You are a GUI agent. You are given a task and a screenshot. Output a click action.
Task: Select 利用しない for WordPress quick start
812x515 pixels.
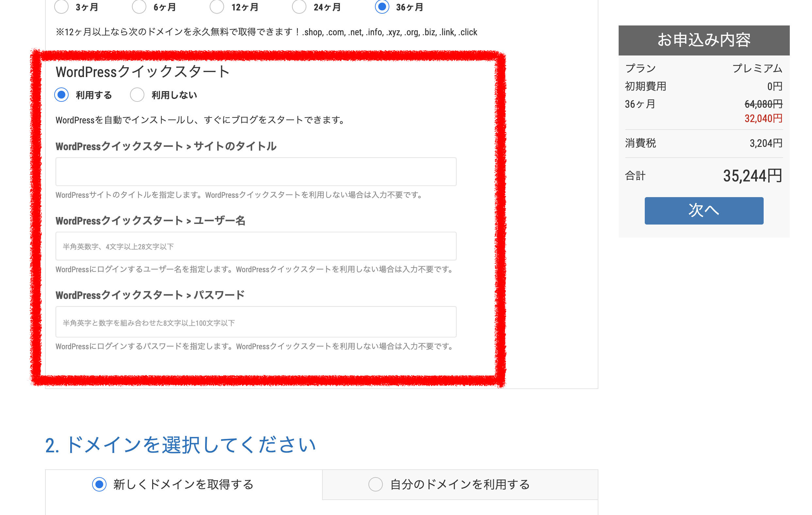click(x=137, y=95)
